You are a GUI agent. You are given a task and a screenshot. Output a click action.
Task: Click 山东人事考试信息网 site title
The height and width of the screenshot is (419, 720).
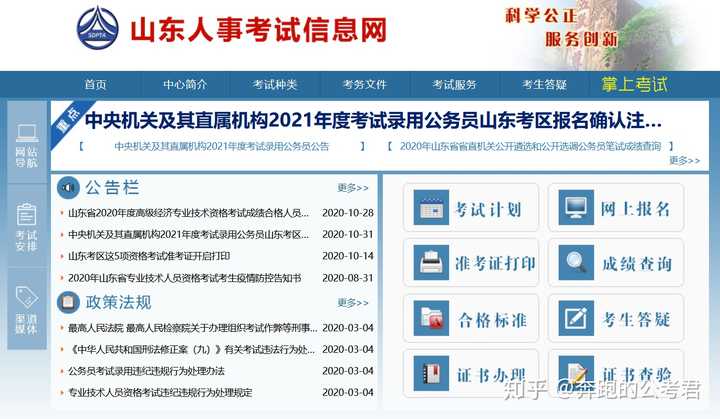tap(258, 30)
